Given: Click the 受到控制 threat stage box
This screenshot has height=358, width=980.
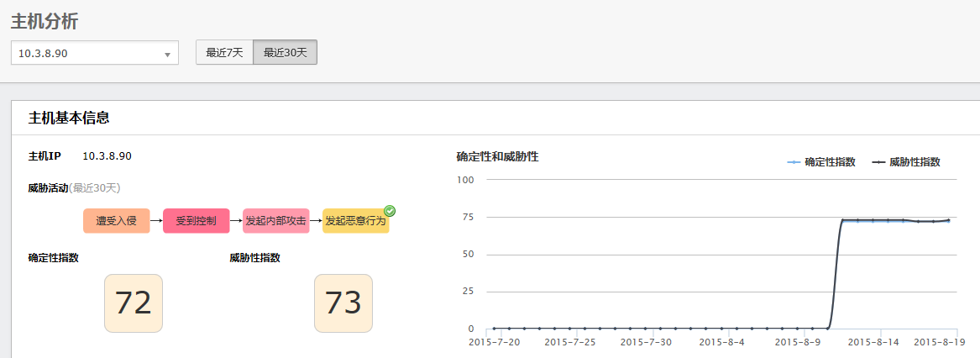Looking at the screenshot, I should [x=196, y=221].
